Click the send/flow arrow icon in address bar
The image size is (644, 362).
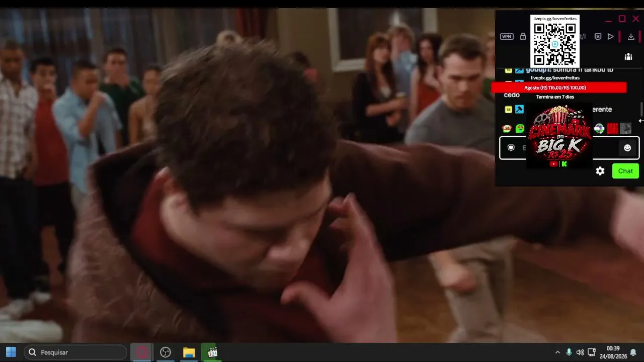611,36
